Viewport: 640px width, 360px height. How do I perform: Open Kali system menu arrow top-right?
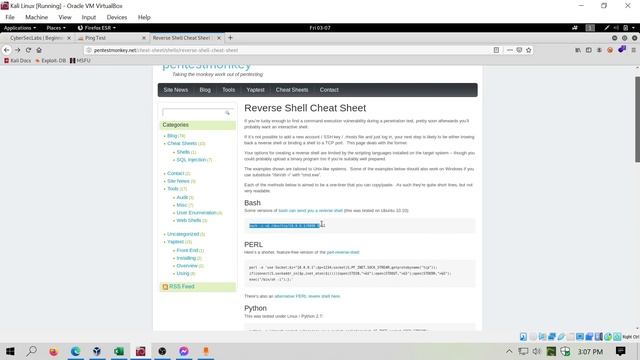[633, 28]
